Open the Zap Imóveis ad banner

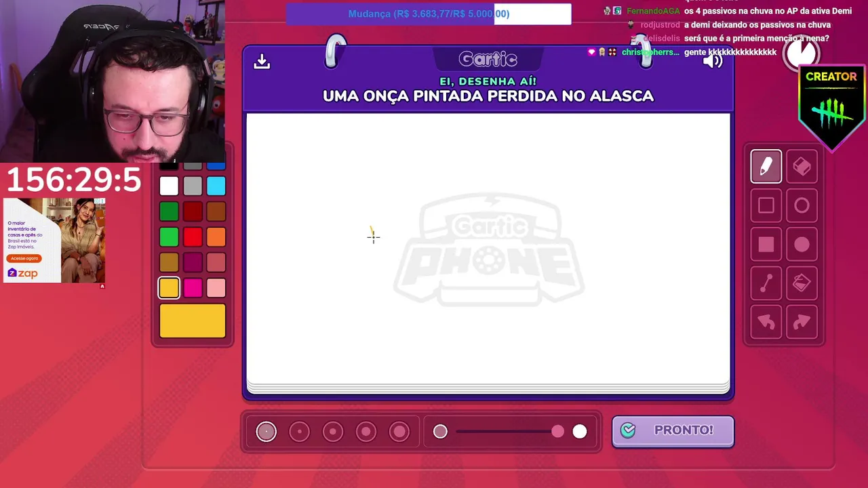pos(54,240)
